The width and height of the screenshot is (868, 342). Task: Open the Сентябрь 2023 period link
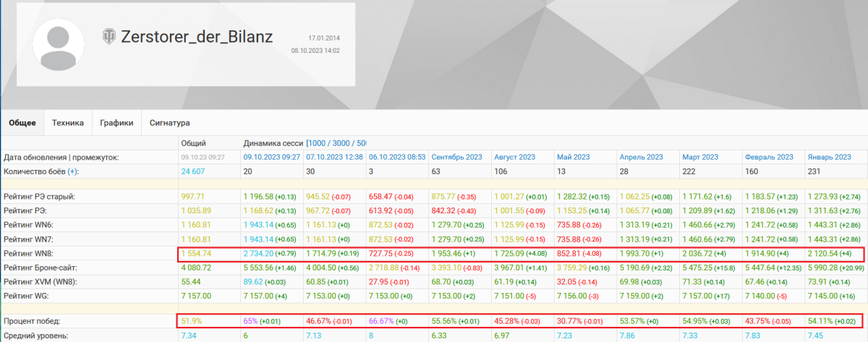click(x=456, y=157)
